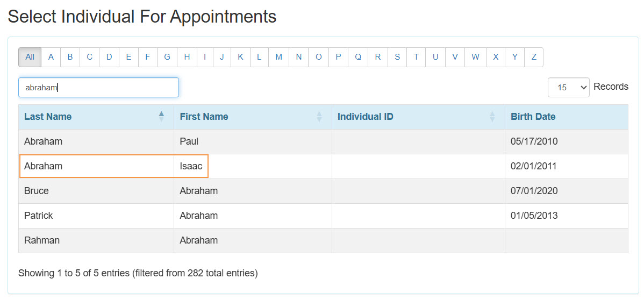
Task: Click the abraham search field
Action: click(x=98, y=88)
